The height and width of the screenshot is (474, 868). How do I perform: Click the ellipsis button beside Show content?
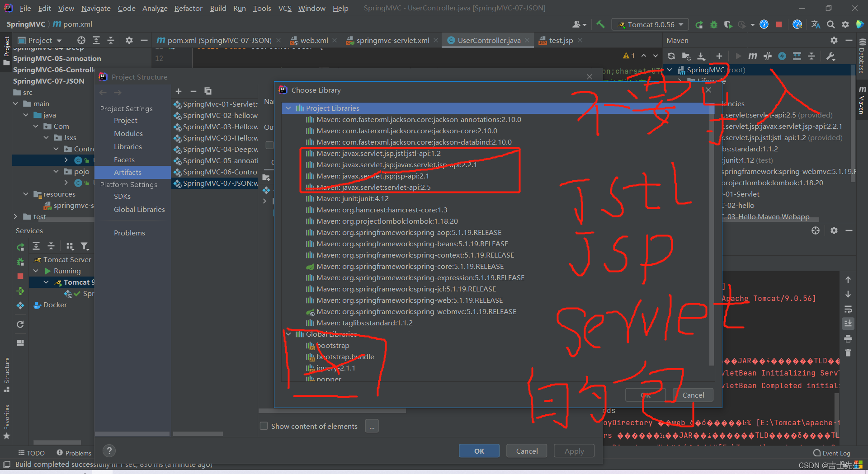click(x=372, y=426)
